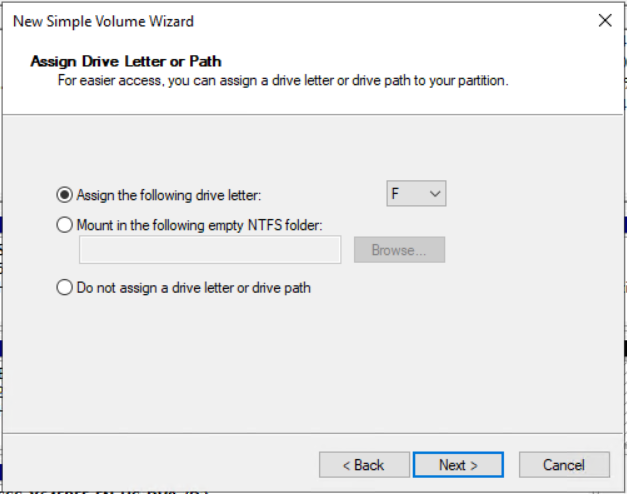Close the New Simple Volume Wizard window
Image resolution: width=627 pixels, height=494 pixels.
coord(604,20)
